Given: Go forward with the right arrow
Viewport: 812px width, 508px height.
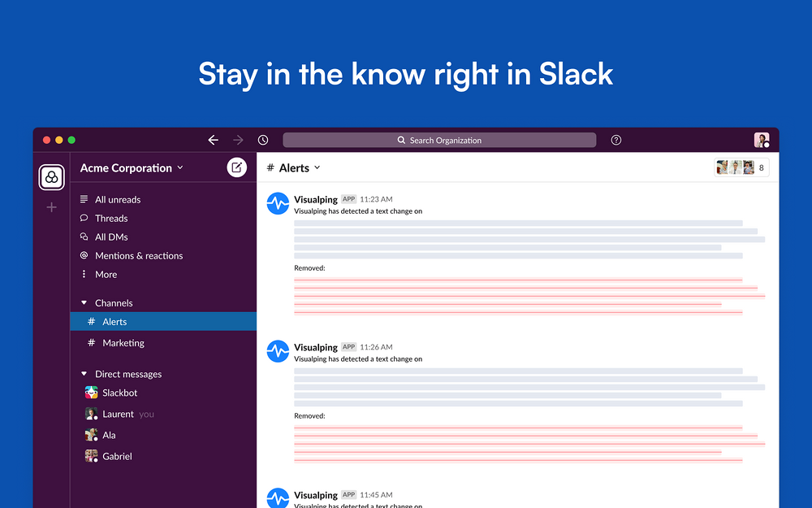Looking at the screenshot, I should [x=238, y=140].
